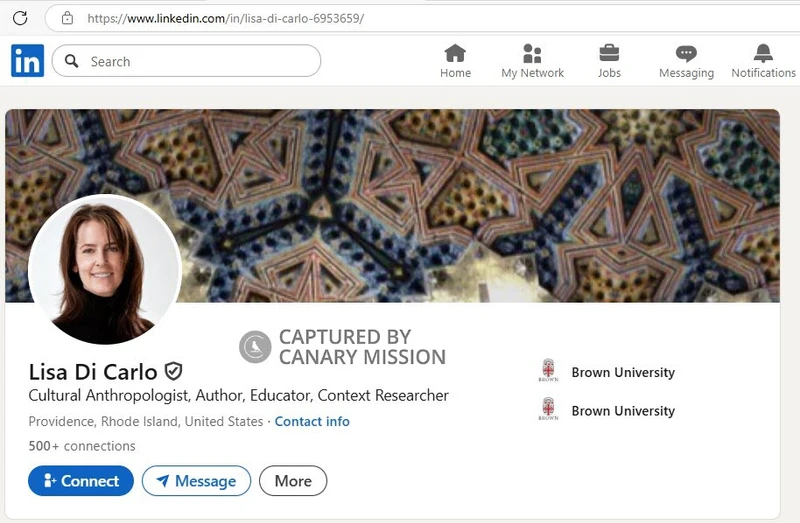Click the magnifying glass search icon

(x=72, y=61)
